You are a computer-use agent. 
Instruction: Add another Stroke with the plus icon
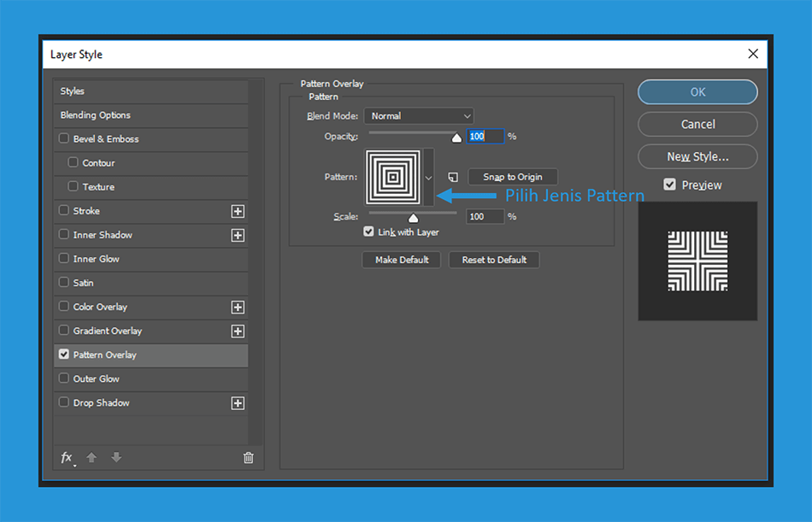238,211
